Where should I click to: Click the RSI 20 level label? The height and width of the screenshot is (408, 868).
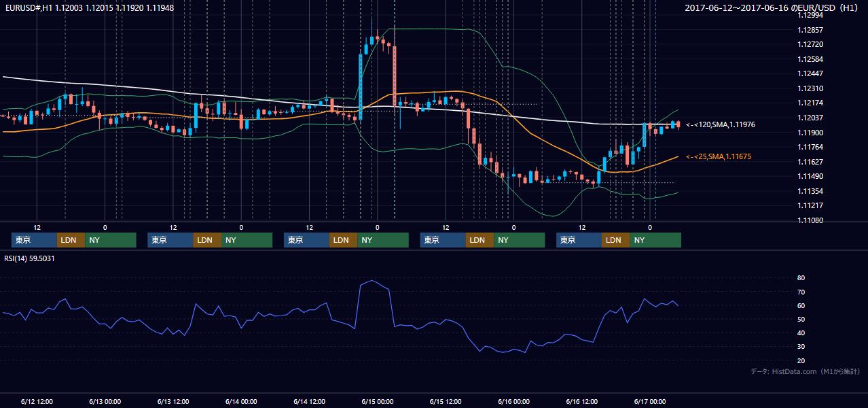click(x=801, y=360)
